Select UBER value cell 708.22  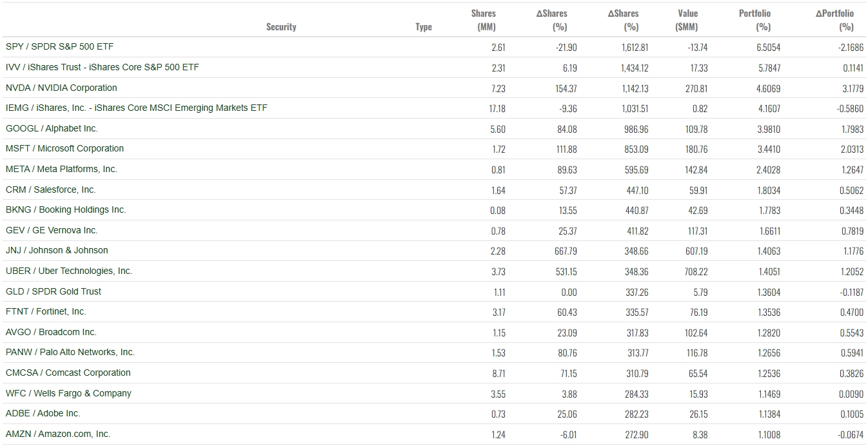pyautogui.click(x=696, y=271)
